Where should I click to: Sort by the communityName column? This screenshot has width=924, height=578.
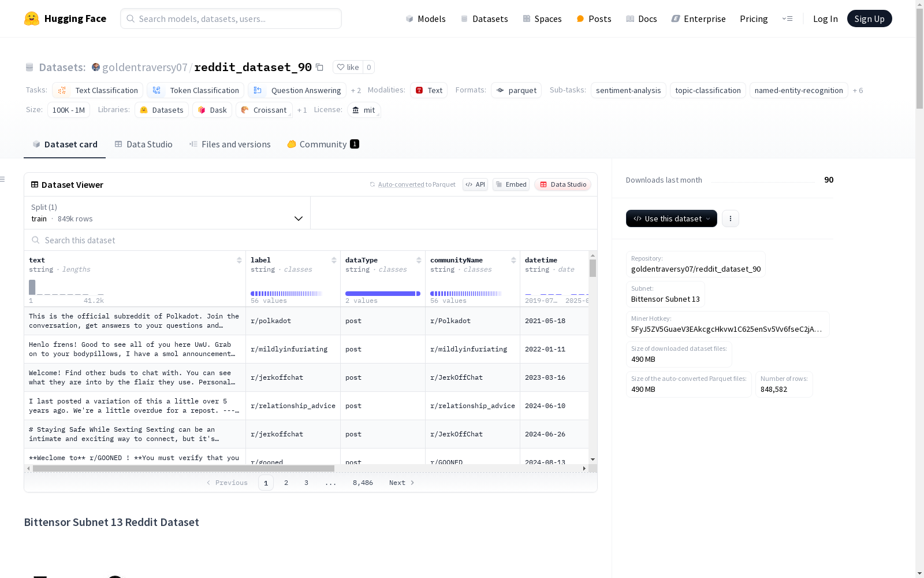point(513,260)
